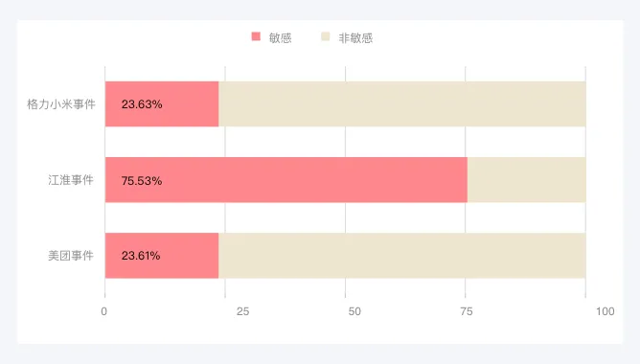The image size is (640, 364).
Task: Click the 23.63% data label text
Action: pyautogui.click(x=142, y=104)
